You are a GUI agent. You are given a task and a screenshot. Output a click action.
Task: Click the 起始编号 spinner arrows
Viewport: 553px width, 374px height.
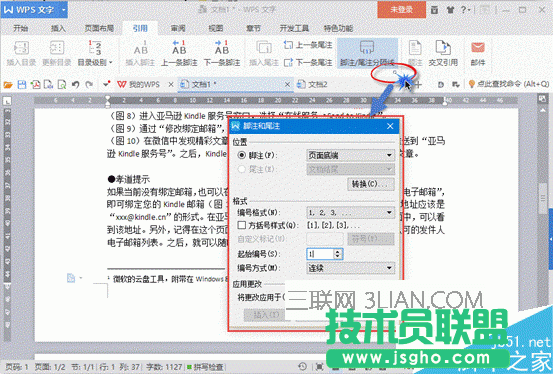pyautogui.click(x=338, y=254)
